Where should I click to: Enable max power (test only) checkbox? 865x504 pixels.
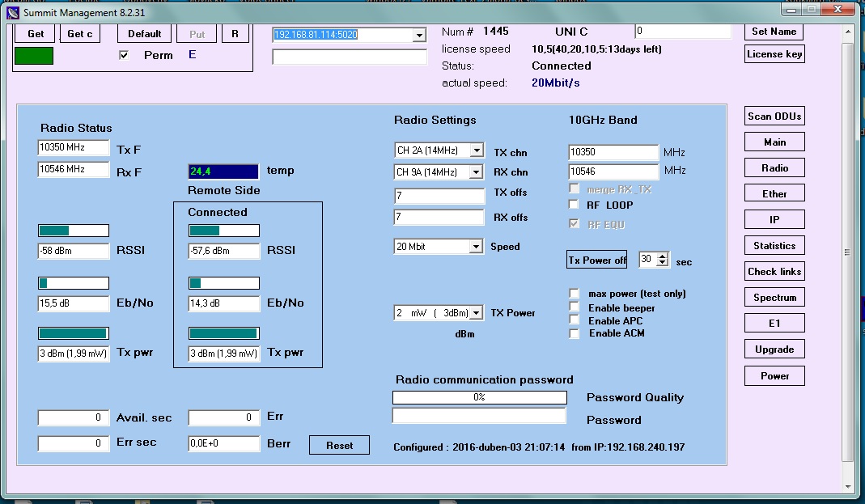[x=575, y=293]
